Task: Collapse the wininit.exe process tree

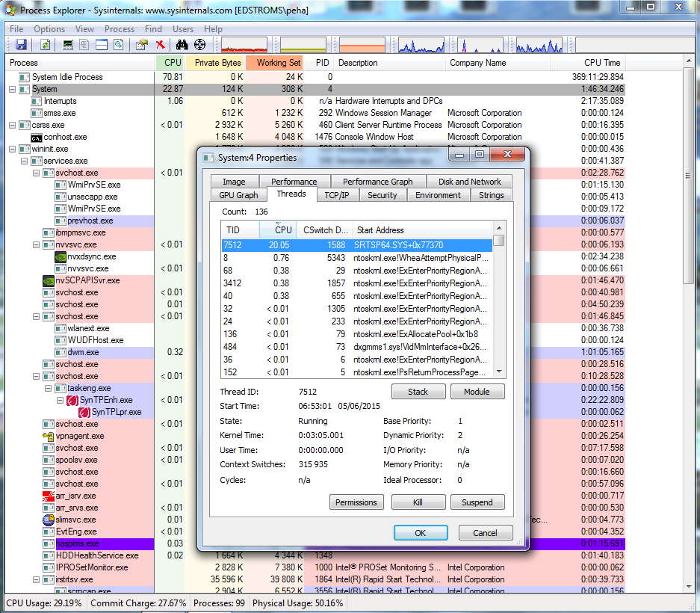Action: pyautogui.click(x=13, y=149)
